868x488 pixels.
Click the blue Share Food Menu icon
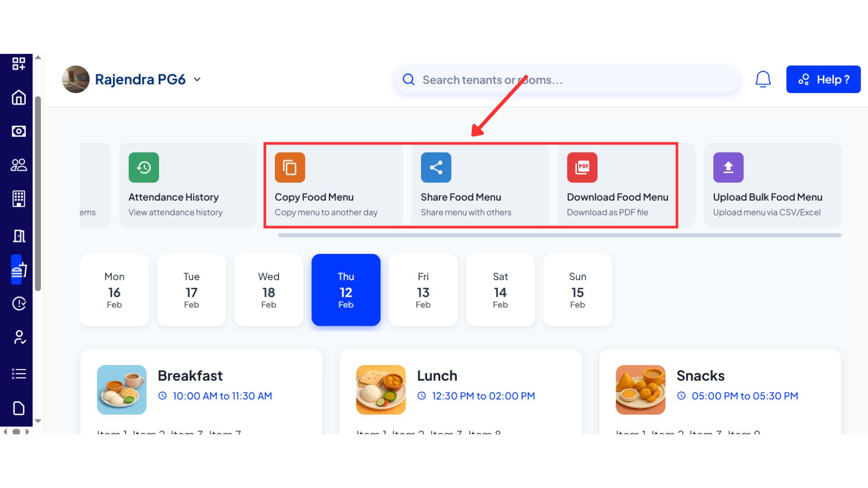[436, 168]
